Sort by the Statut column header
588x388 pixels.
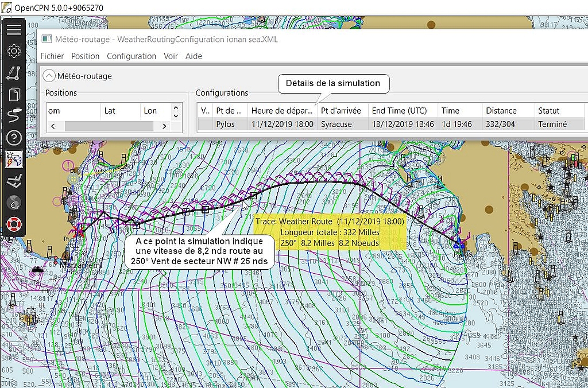coord(548,111)
